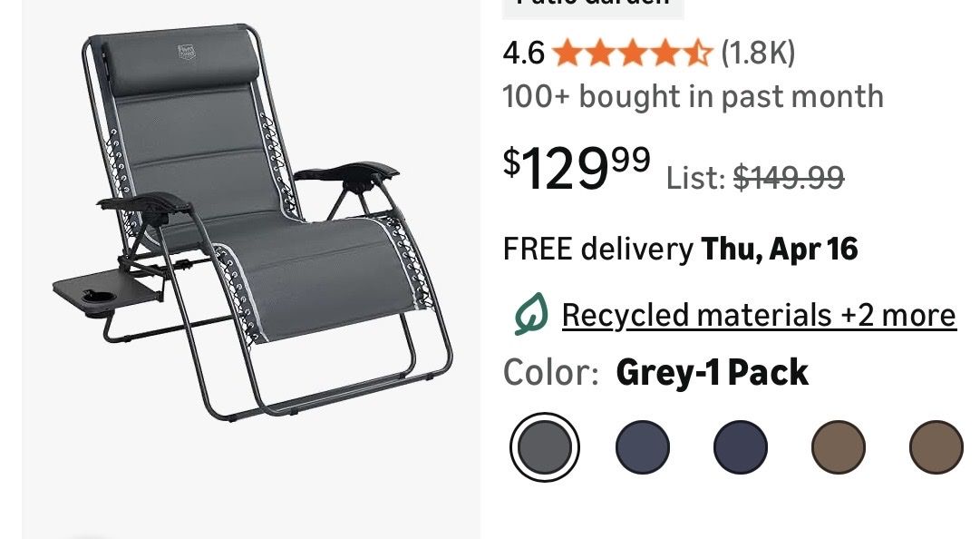The image size is (980, 539).
Task: Click the FREE delivery Thu, Apr 16 text
Action: pos(680,249)
